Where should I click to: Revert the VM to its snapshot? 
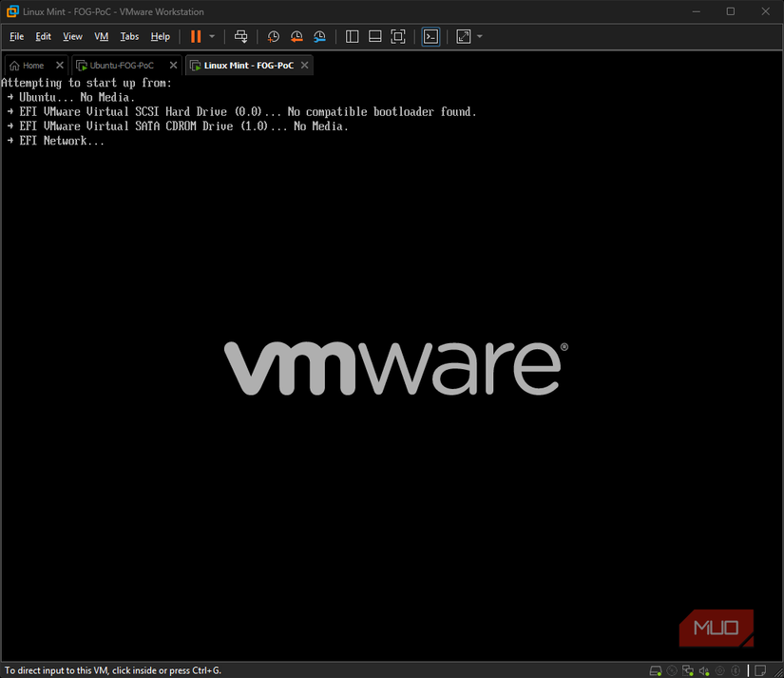296,36
